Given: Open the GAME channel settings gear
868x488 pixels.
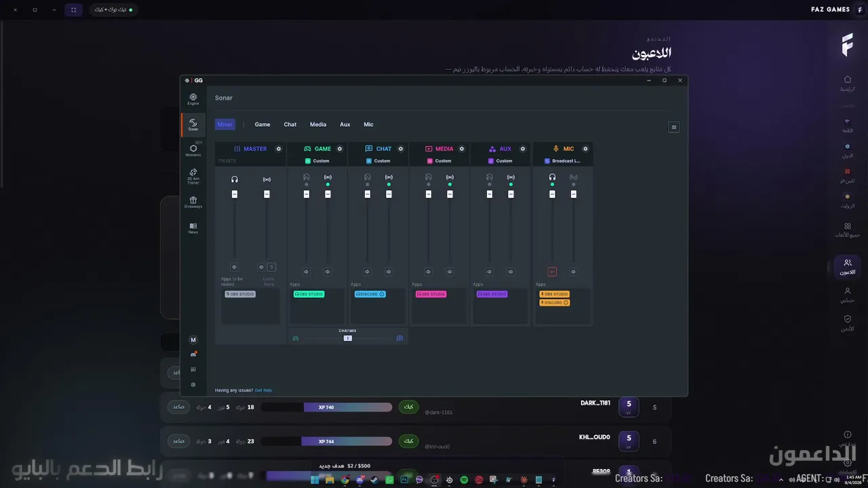Looking at the screenshot, I should pos(340,149).
